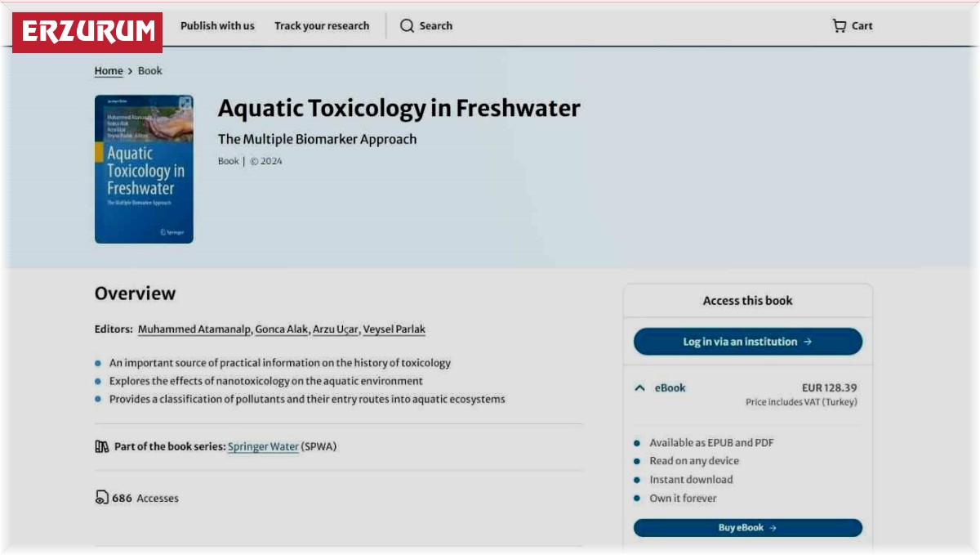Open Track your research
Screen dimensions: 980x555
322,25
